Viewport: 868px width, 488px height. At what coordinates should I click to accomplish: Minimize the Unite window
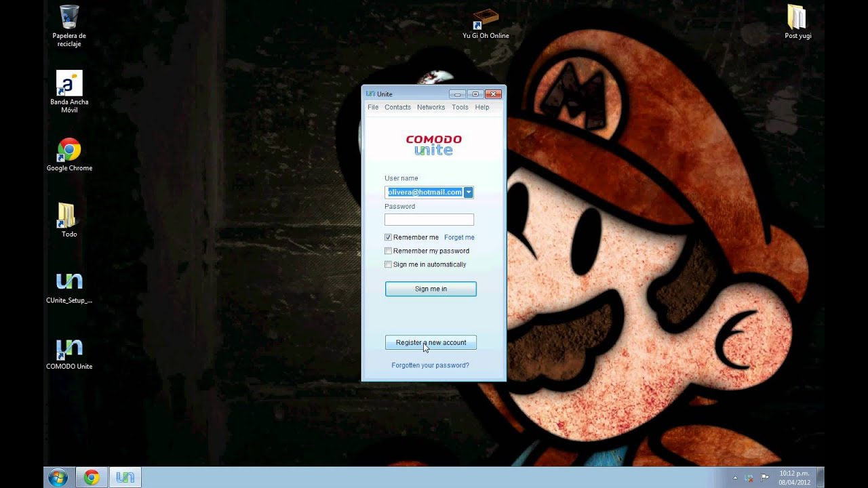point(458,94)
